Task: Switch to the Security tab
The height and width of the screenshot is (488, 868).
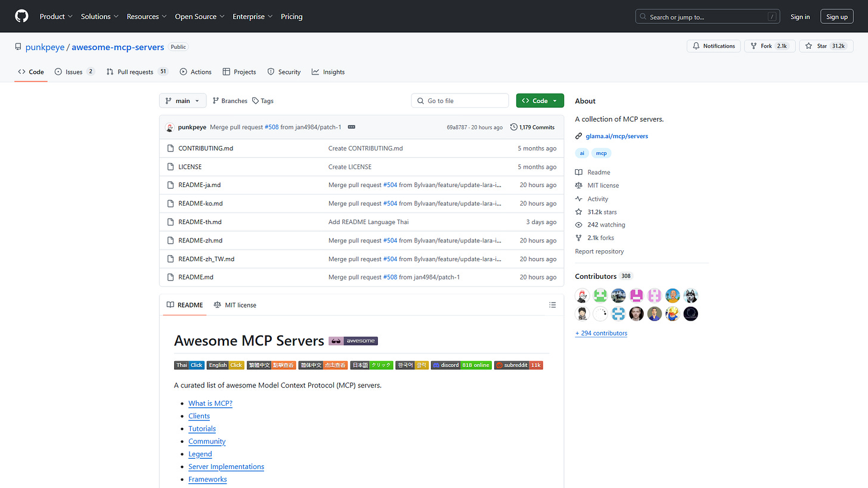Action: click(284, 72)
